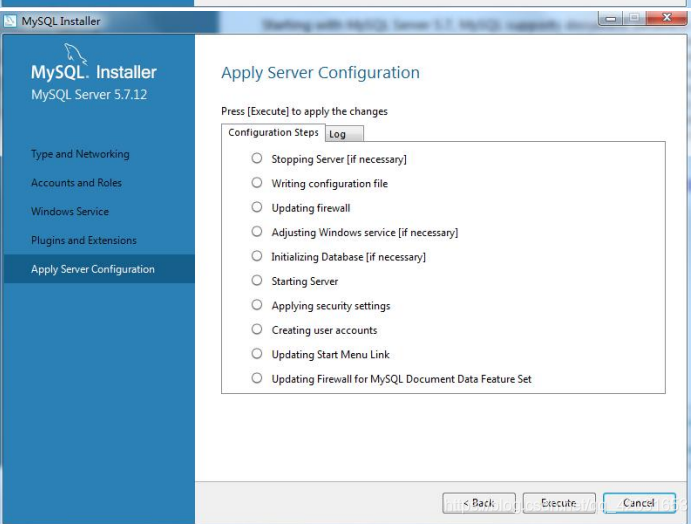This screenshot has width=698, height=524.
Task: Click the MySQL Server 5.7.12 label
Action: (89, 94)
